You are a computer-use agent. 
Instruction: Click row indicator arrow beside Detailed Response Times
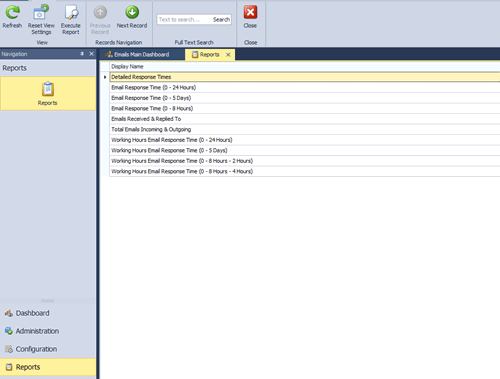[x=105, y=77]
